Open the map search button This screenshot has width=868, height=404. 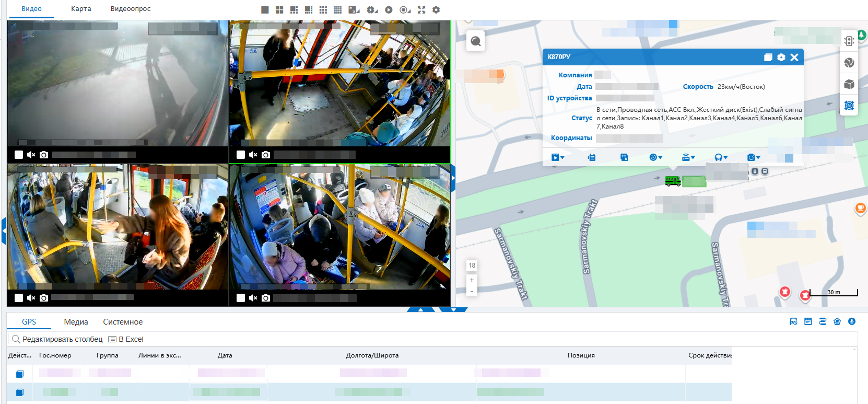(476, 41)
